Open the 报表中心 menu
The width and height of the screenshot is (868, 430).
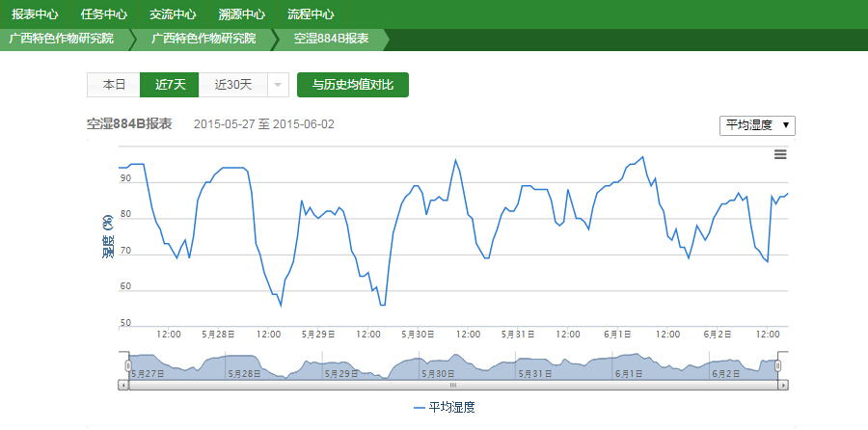pyautogui.click(x=35, y=14)
